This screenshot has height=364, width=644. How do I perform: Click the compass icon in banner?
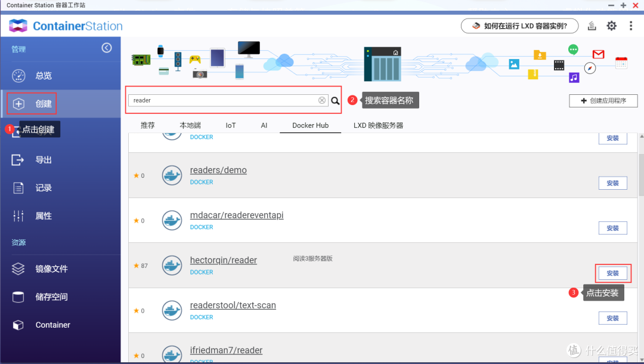pos(590,68)
